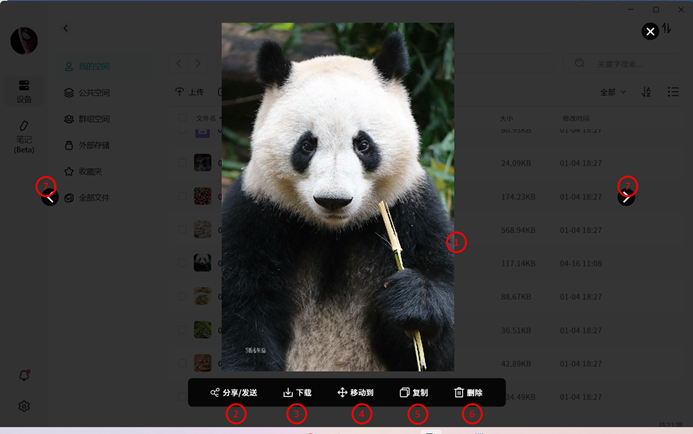Expand the 全部 file type filter dropdown
Viewport: 693px width, 434px height.
point(613,92)
